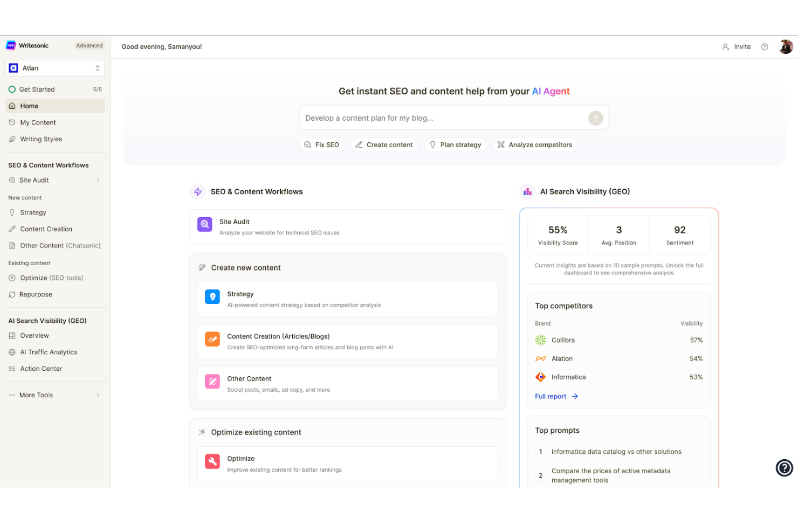Expand Site Audit chevron in sidebar
Image resolution: width=798 pixels, height=532 pixels.
tap(98, 180)
